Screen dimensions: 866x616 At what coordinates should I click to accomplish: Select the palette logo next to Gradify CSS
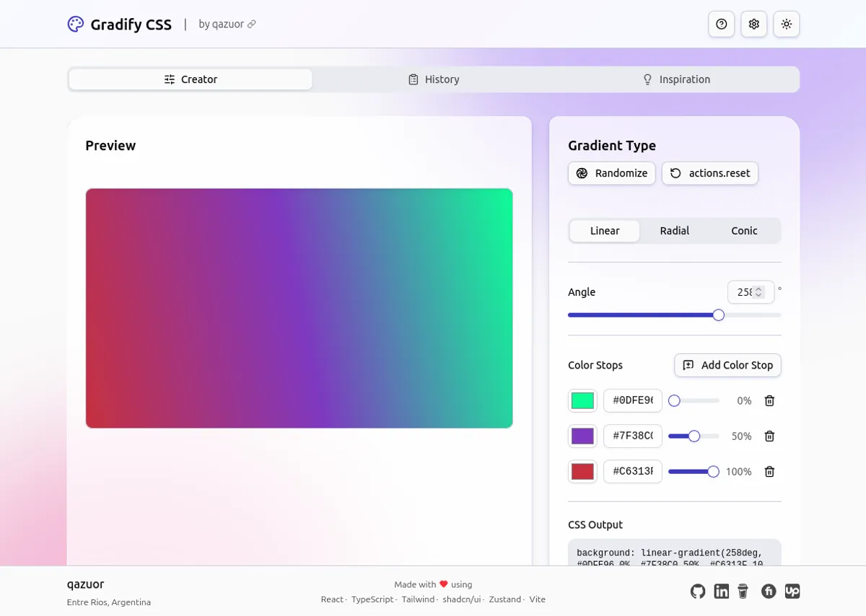(75, 24)
